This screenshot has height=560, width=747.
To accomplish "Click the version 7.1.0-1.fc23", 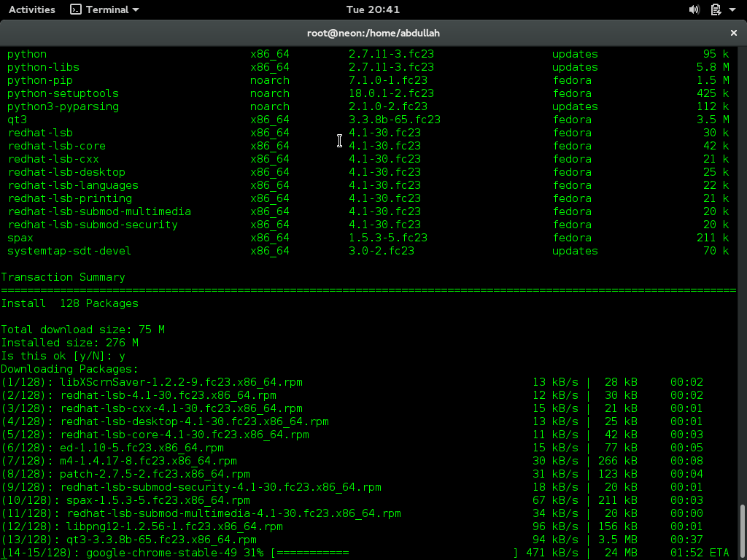I will pyautogui.click(x=388, y=80).
